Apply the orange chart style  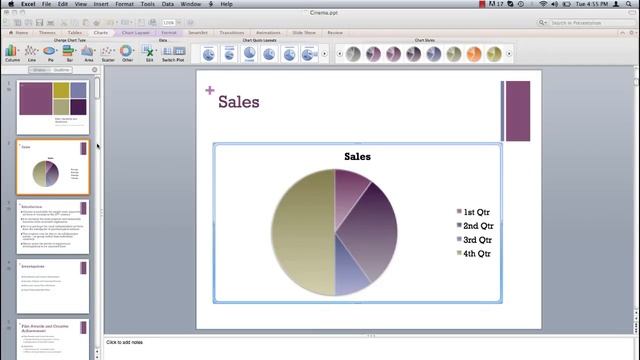point(474,54)
